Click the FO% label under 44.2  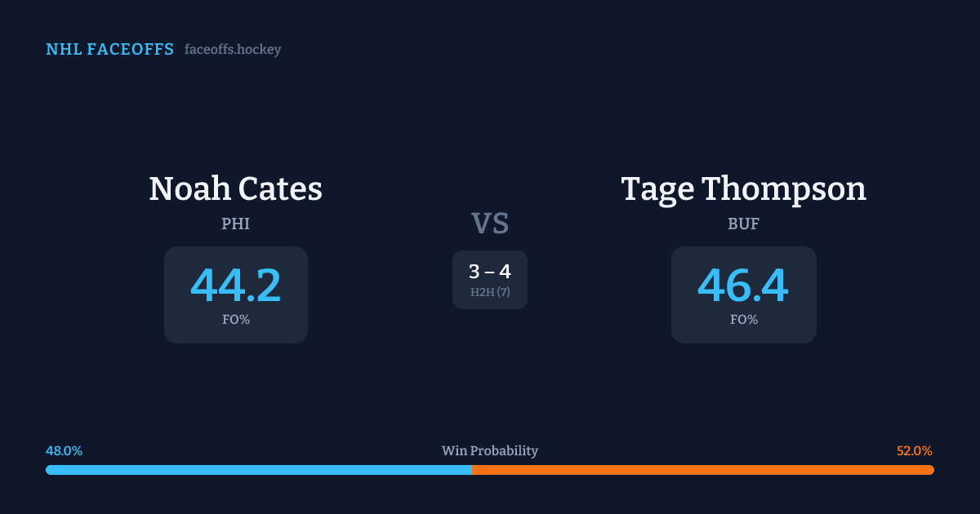[x=235, y=320]
